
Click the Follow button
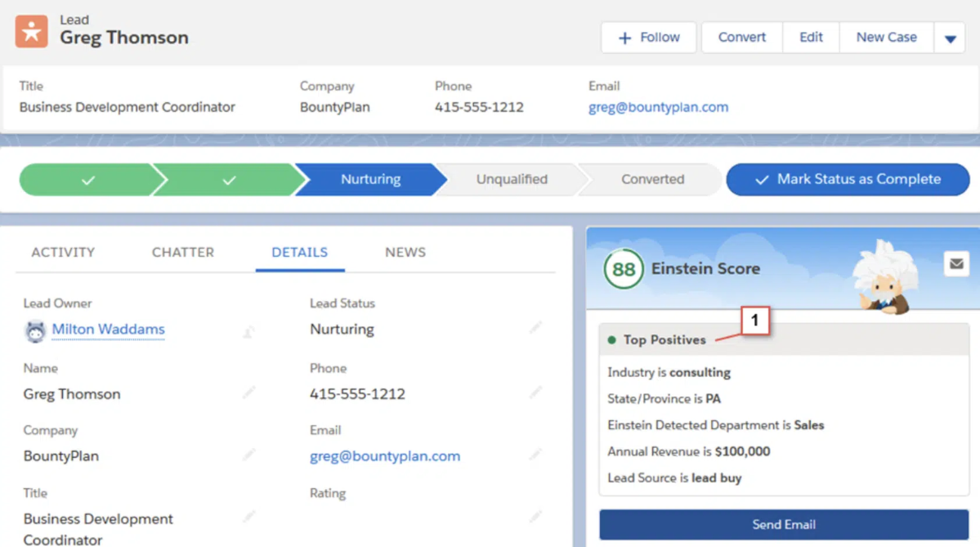(649, 38)
